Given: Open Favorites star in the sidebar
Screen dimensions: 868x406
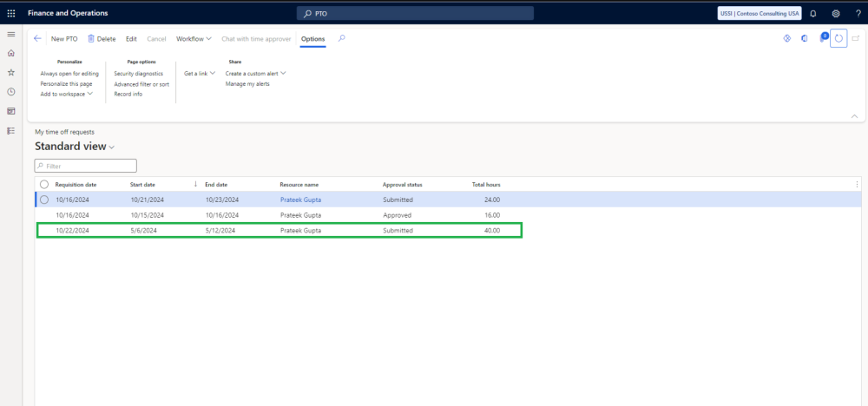Looking at the screenshot, I should pyautogui.click(x=11, y=73).
